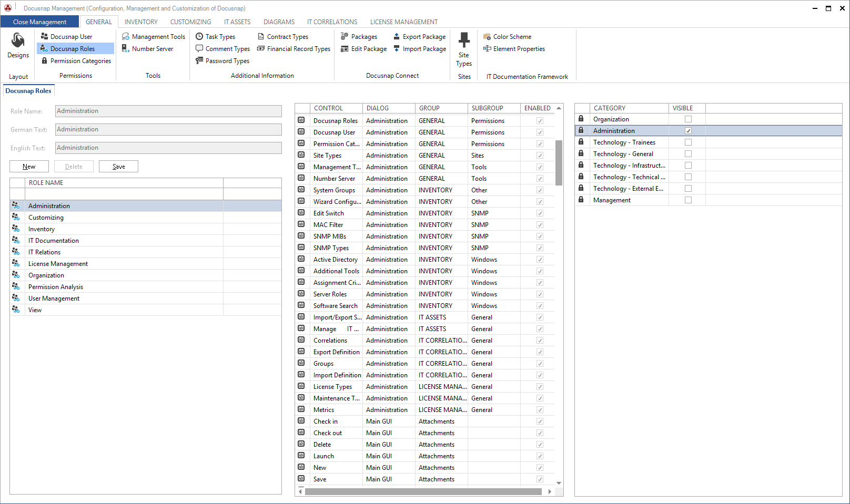Select the License Management role row
This screenshot has width=850, height=504.
(x=146, y=263)
